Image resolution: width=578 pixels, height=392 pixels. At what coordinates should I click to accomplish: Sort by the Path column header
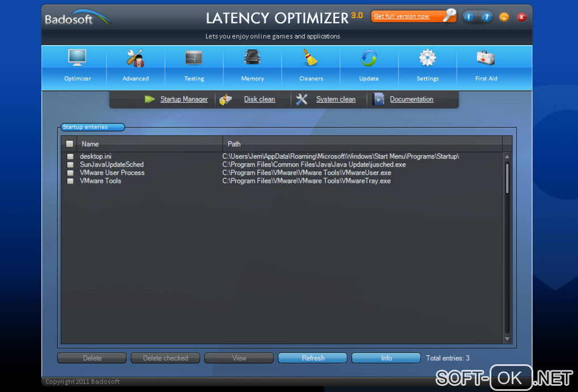362,144
